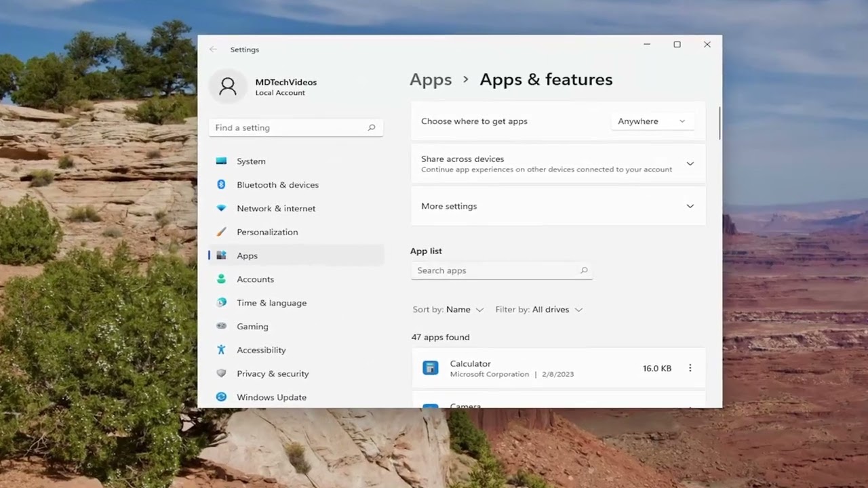Minimize the Settings window
This screenshot has width=868, height=488.
pyautogui.click(x=647, y=45)
